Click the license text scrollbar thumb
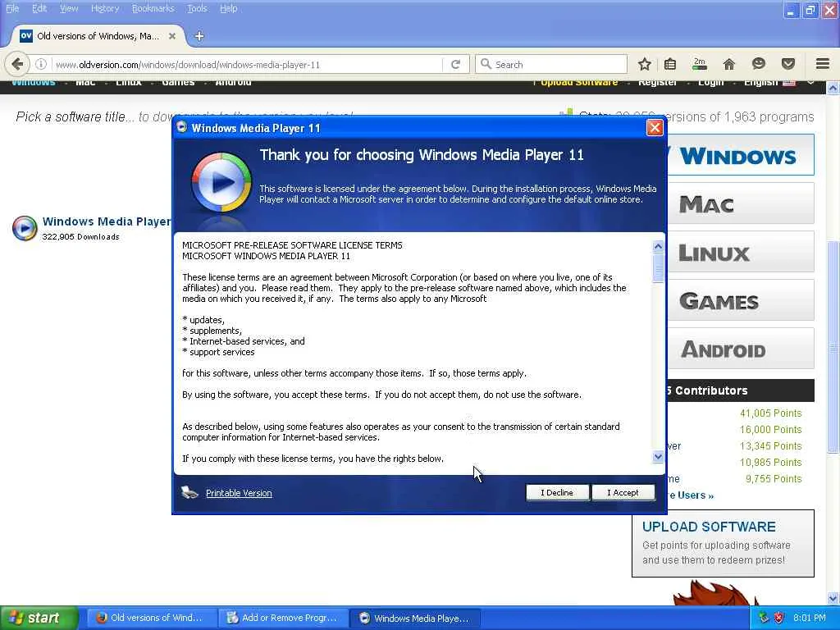Screen dimensions: 840x630 click(x=658, y=268)
